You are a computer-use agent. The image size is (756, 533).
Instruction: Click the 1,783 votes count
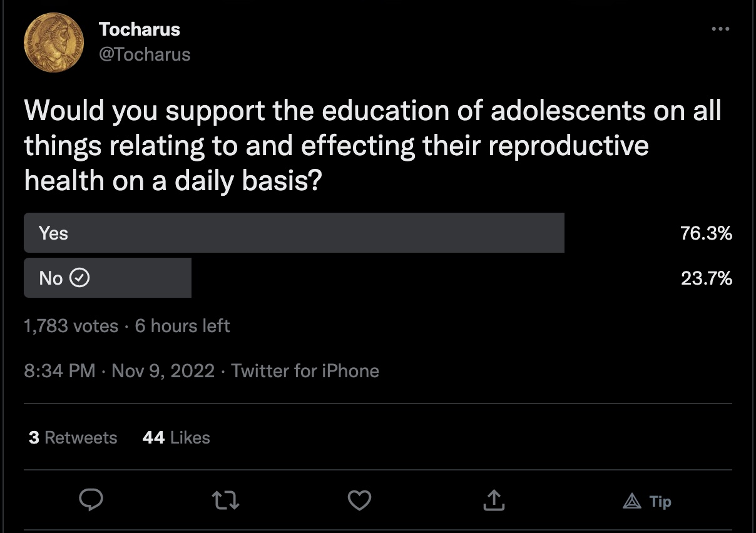click(71, 326)
